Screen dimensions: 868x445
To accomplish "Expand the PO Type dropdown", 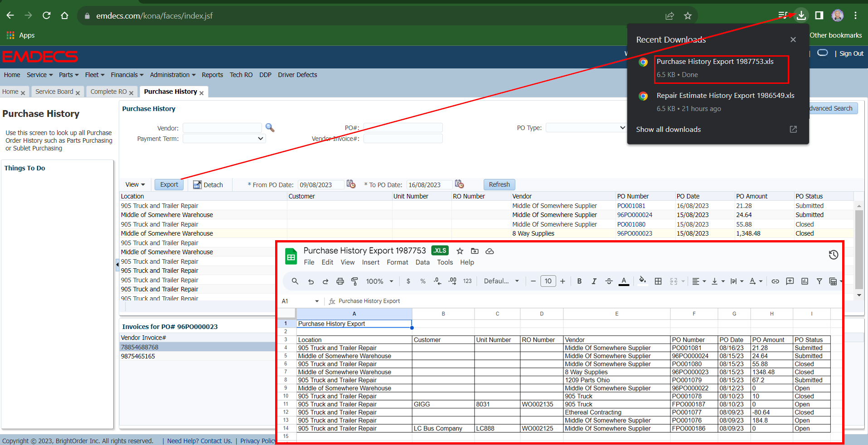I will point(586,128).
